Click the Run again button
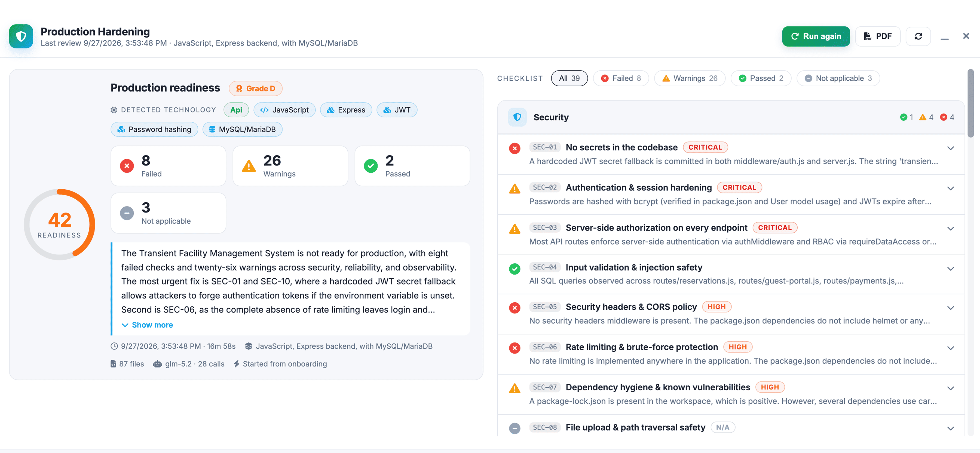 (816, 36)
